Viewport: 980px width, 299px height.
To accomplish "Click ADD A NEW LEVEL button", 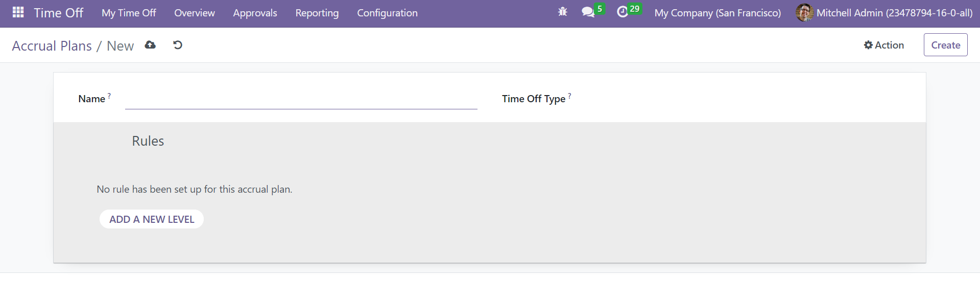I will [x=152, y=219].
